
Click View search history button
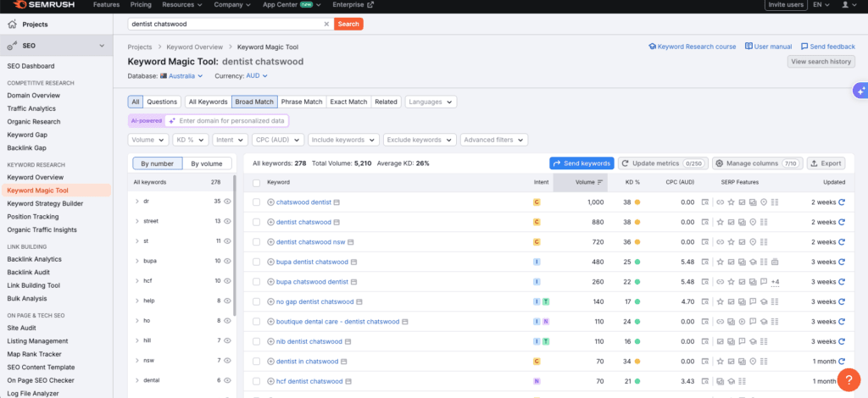coord(821,62)
